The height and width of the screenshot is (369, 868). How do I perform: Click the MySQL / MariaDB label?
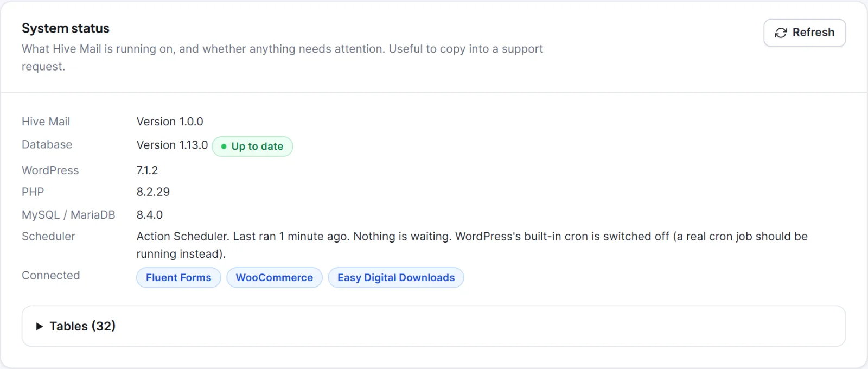tap(68, 215)
